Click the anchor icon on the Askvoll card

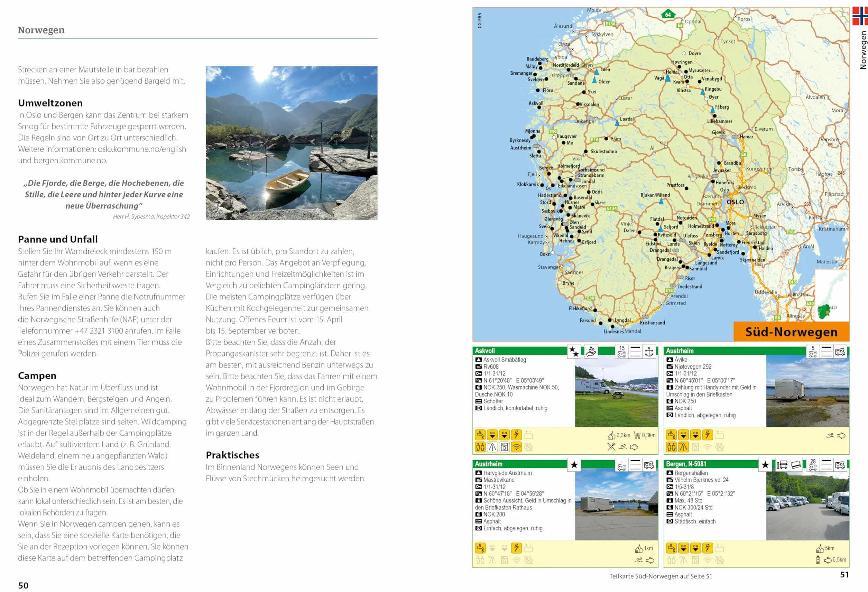[649, 351]
